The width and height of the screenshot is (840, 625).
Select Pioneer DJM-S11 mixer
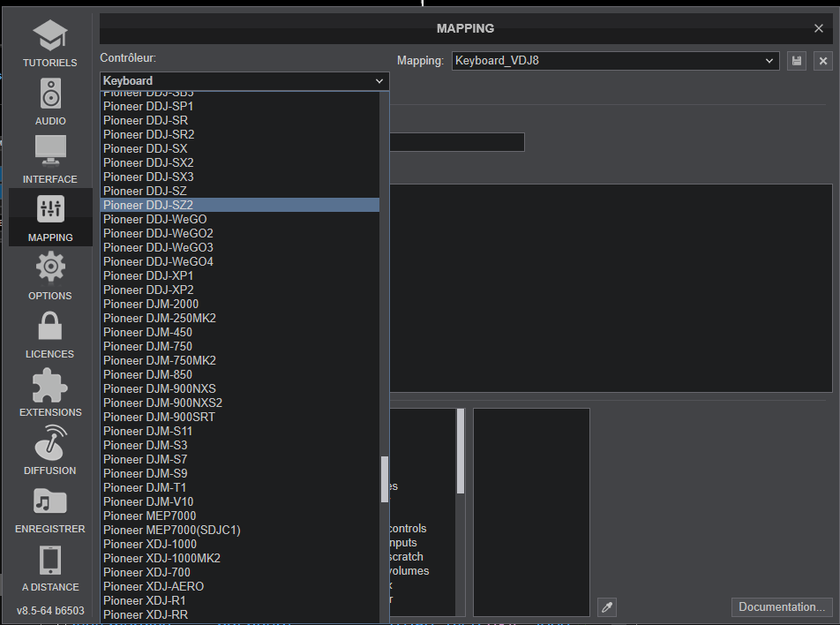tap(239, 431)
